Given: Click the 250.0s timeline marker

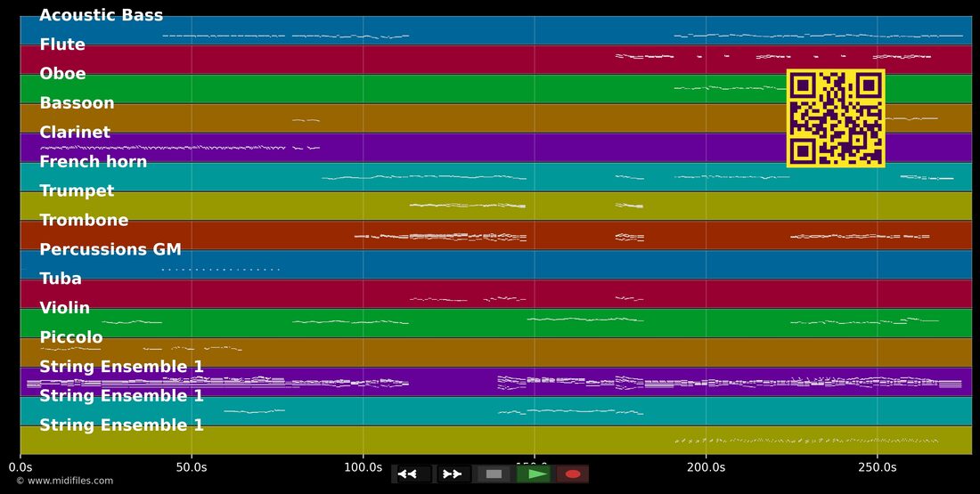Looking at the screenshot, I should pyautogui.click(x=878, y=467).
